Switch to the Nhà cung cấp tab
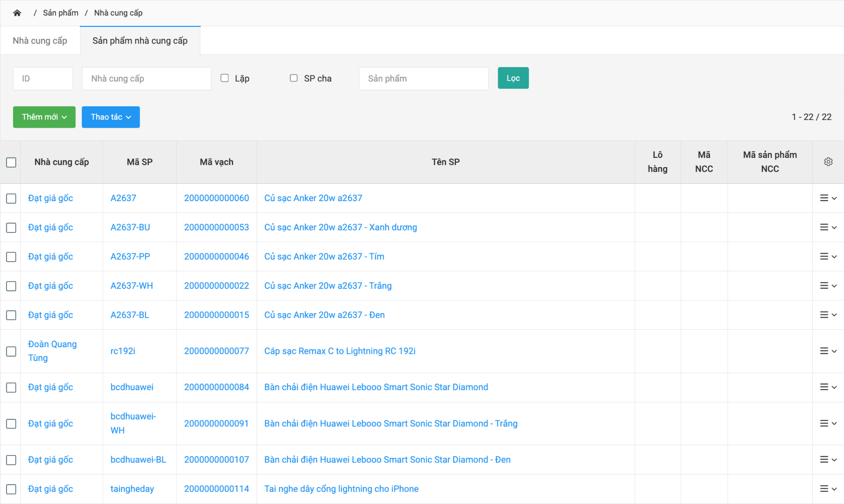This screenshot has width=844, height=504. click(40, 41)
